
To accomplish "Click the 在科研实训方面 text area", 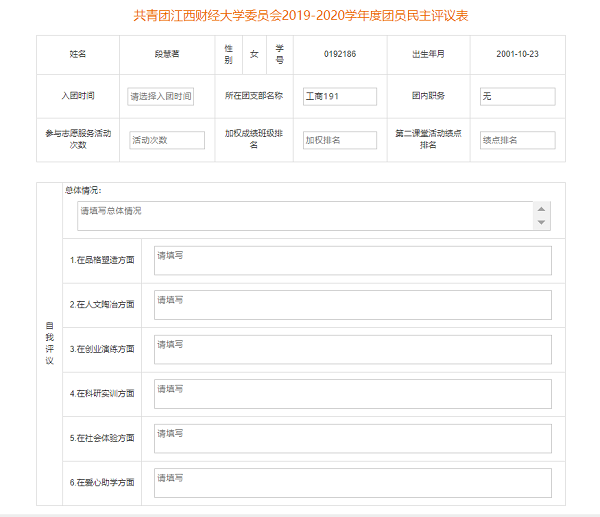I will coord(352,394).
